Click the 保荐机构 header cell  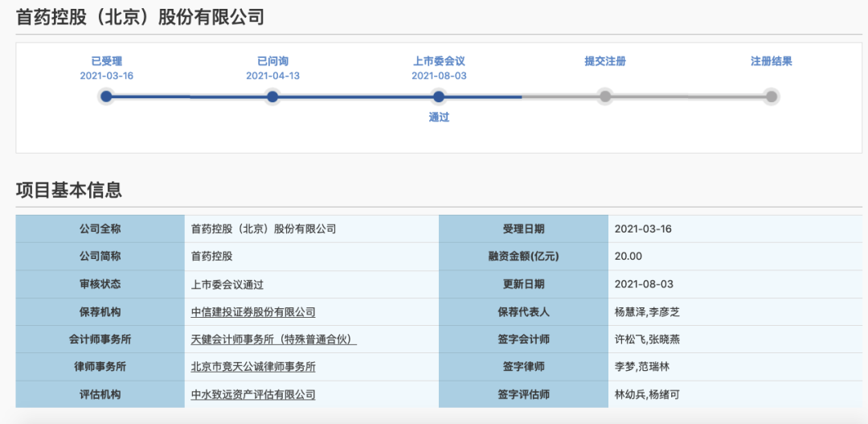[x=100, y=312]
